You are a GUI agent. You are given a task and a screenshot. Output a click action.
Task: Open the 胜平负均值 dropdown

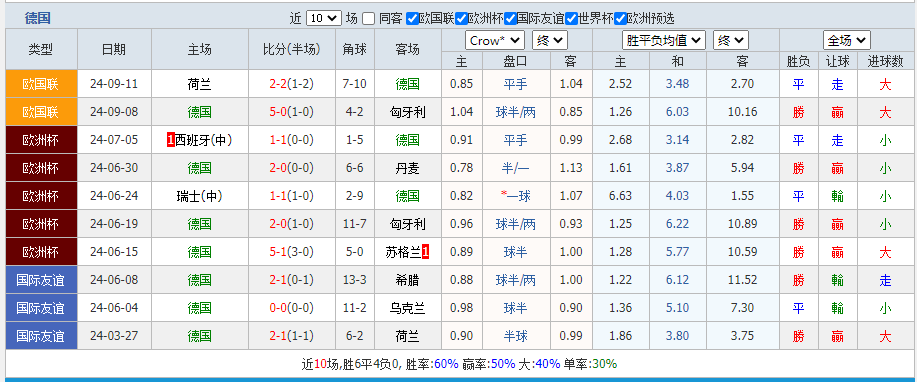pos(664,40)
